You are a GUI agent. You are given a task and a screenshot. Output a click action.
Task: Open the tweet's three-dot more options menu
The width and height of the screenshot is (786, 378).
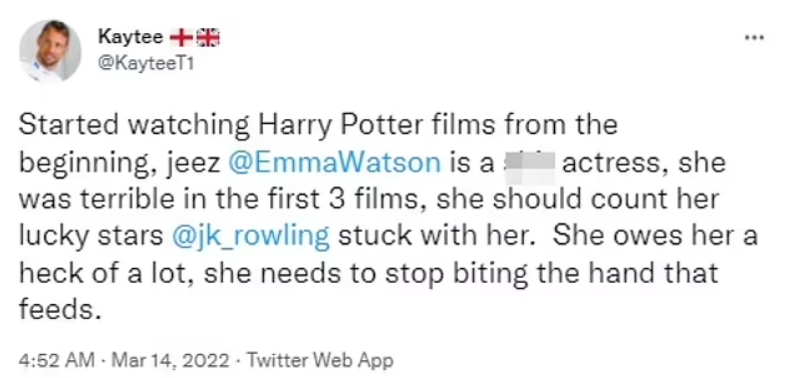(753, 38)
